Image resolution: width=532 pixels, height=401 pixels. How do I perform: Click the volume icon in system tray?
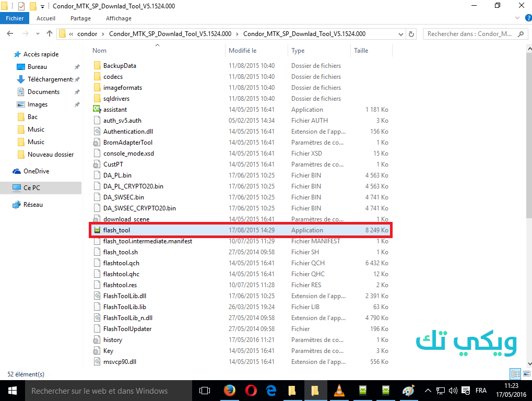pos(453,391)
